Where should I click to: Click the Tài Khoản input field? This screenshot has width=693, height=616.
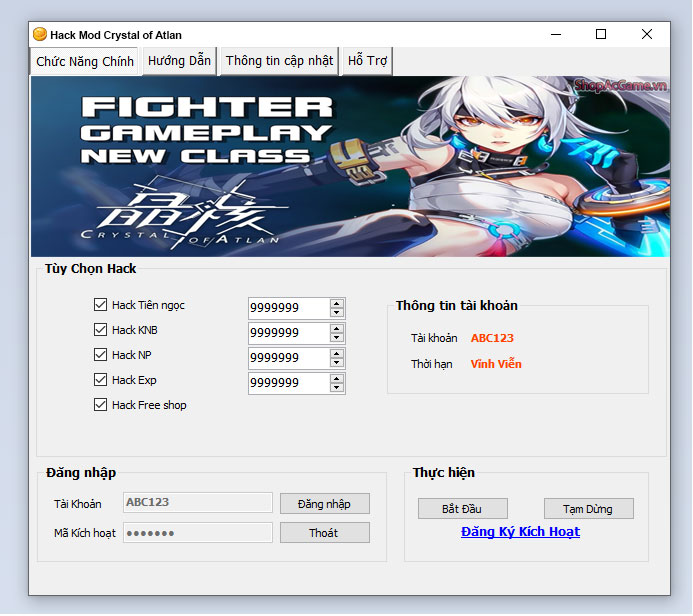[x=198, y=503]
